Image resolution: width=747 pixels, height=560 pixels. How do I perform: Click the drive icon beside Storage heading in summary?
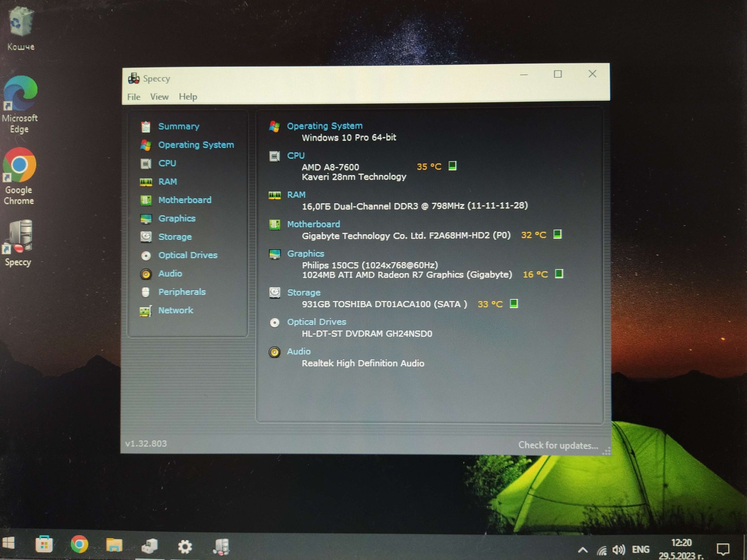[275, 293]
